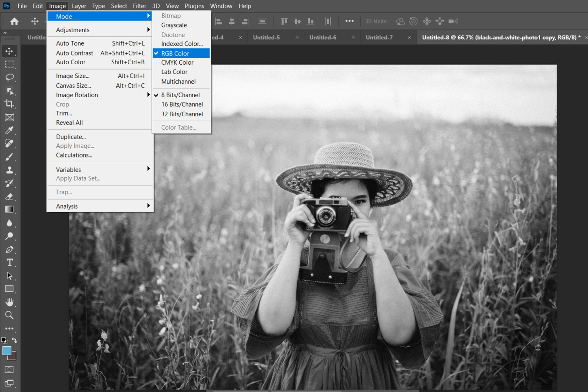Image resolution: width=588 pixels, height=392 pixels.
Task: Expand the Image Rotation submenu
Action: point(100,95)
